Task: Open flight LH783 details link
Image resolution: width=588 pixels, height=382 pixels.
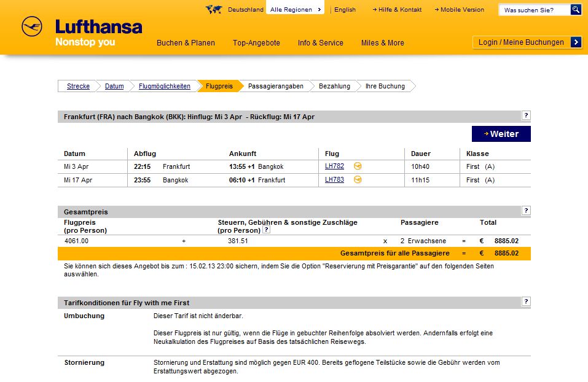Action: click(x=334, y=179)
